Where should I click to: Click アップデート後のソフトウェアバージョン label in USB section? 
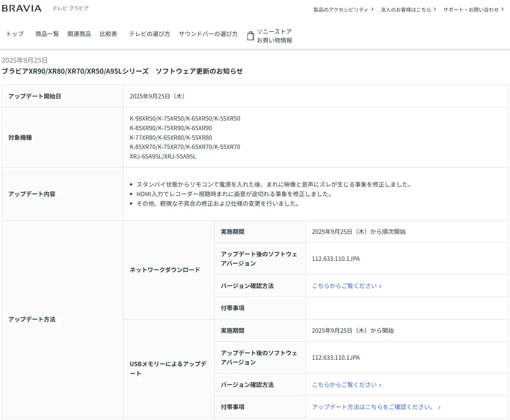pos(259,358)
